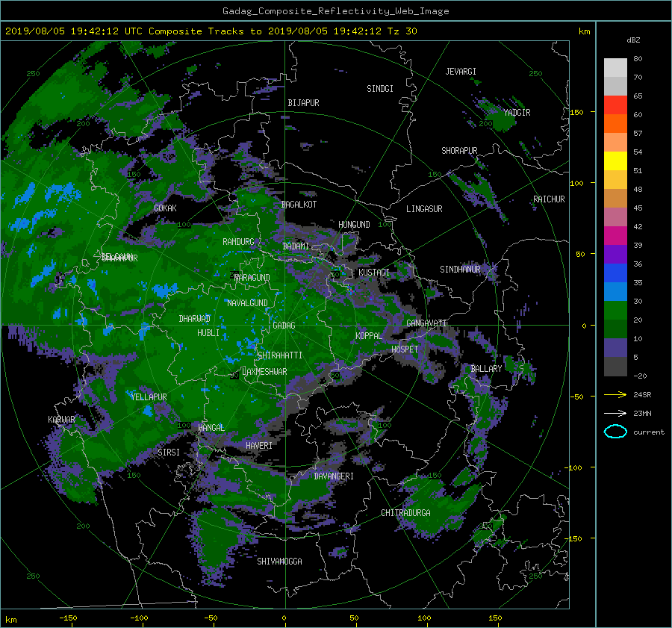Click the white 23MN arrow legend icon
The width and height of the screenshot is (672, 628).
tap(615, 414)
